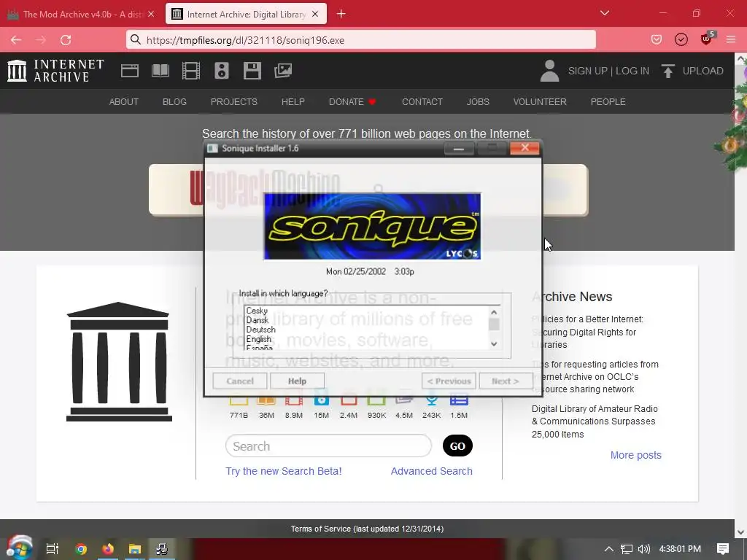Open the Software floppy-disk icon
This screenshot has height=560, width=747.
[252, 71]
